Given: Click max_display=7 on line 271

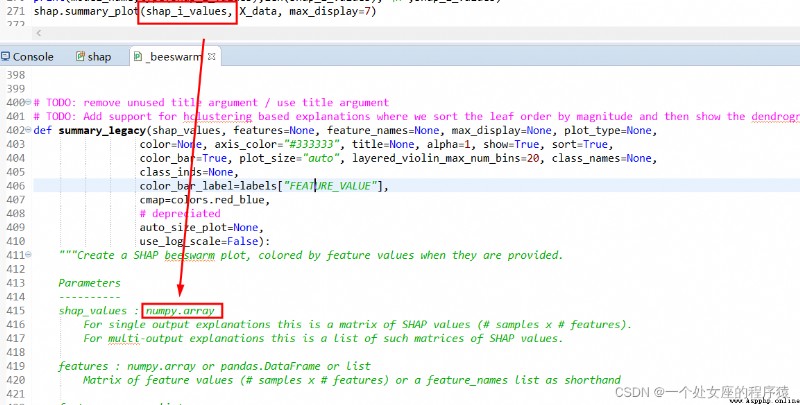Looking at the screenshot, I should (330, 11).
